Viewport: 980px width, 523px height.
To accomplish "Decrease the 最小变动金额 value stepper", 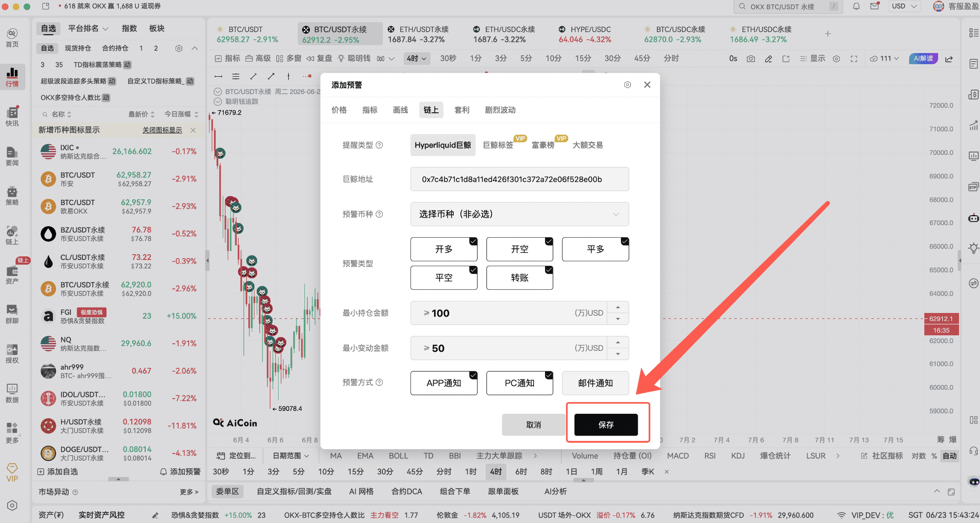I will pyautogui.click(x=618, y=354).
